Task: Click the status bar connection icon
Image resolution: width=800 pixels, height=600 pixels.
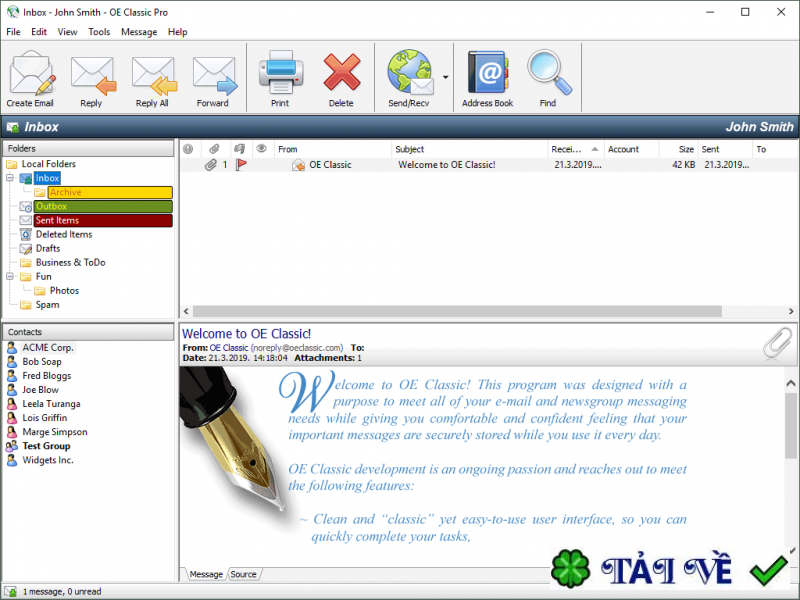Action: [11, 592]
